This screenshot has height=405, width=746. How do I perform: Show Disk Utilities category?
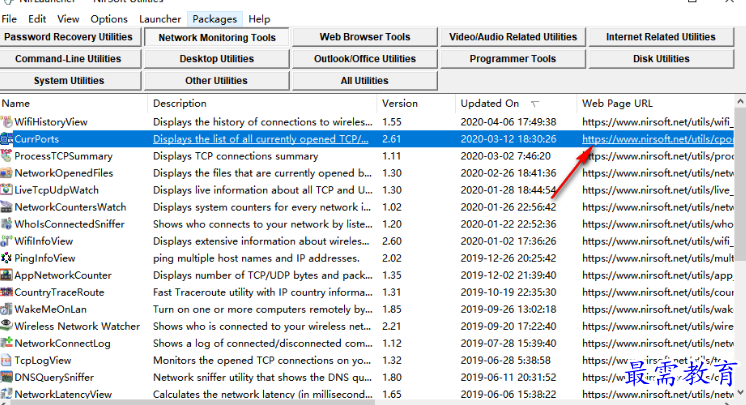point(661,59)
